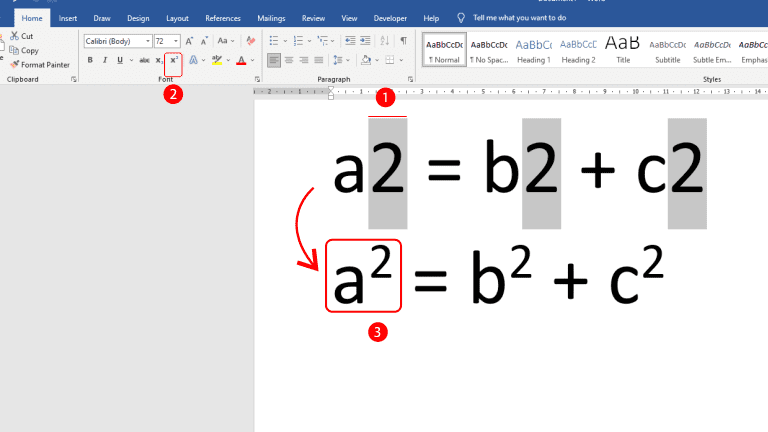768x432 pixels.
Task: Open the Review tab
Action: point(313,18)
